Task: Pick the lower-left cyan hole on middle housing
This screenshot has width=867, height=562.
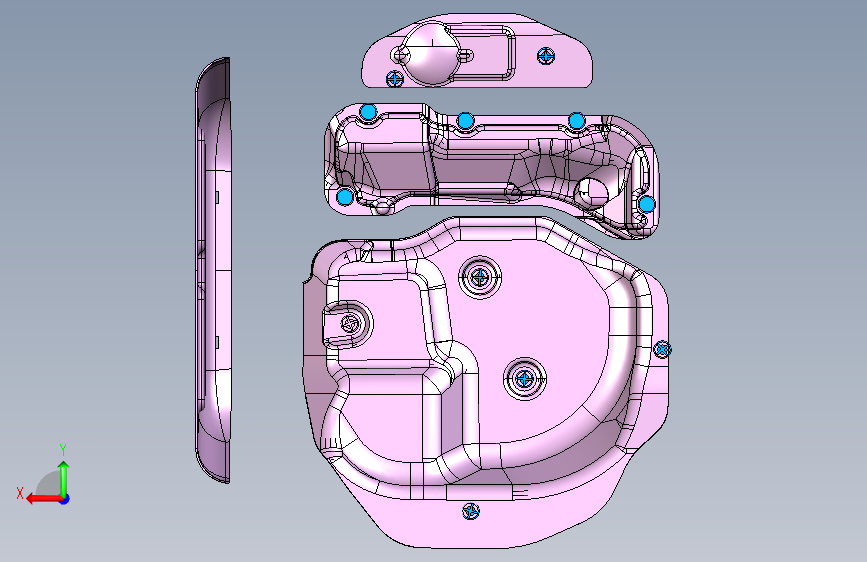Action: click(x=345, y=196)
